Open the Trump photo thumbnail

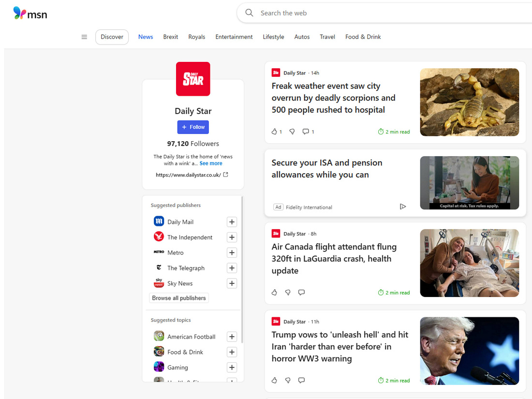tap(470, 351)
